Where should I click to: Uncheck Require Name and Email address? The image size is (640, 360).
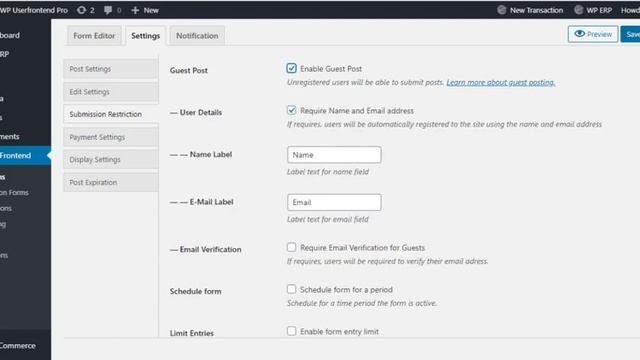(x=291, y=110)
